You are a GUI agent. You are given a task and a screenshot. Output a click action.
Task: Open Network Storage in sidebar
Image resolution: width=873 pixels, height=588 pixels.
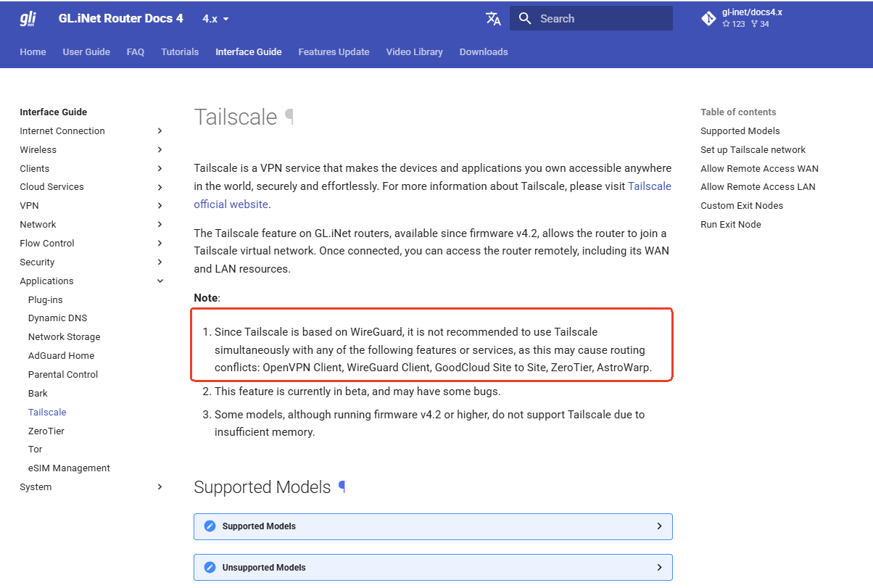click(x=65, y=337)
